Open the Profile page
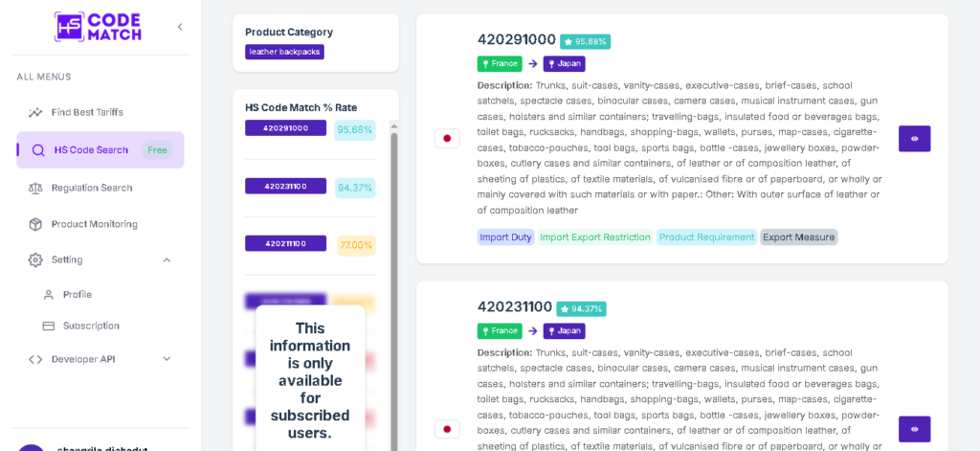This screenshot has height=451, width=980. tap(78, 295)
